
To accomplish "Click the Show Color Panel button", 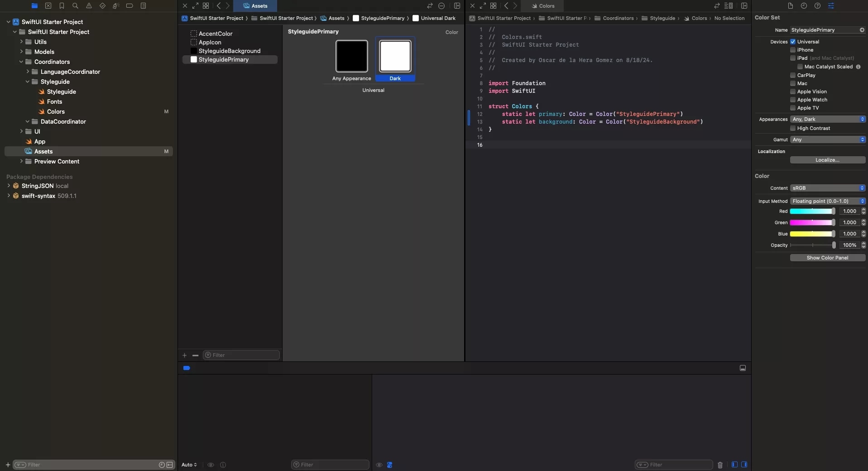I will click(x=827, y=258).
